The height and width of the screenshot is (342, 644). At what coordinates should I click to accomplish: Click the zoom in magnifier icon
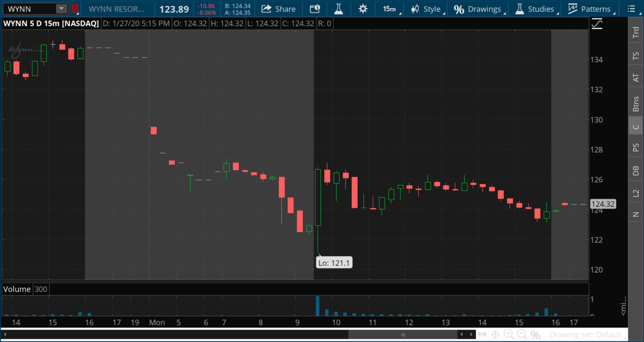coord(508,334)
